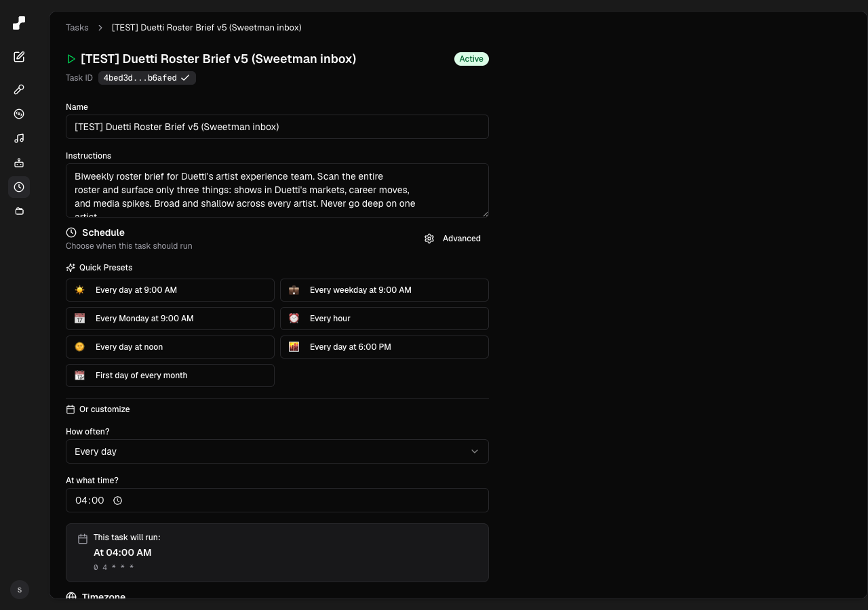This screenshot has width=868, height=610.
Task: Copy the Task ID 4bed3d...b6afed chip
Action: [147, 78]
